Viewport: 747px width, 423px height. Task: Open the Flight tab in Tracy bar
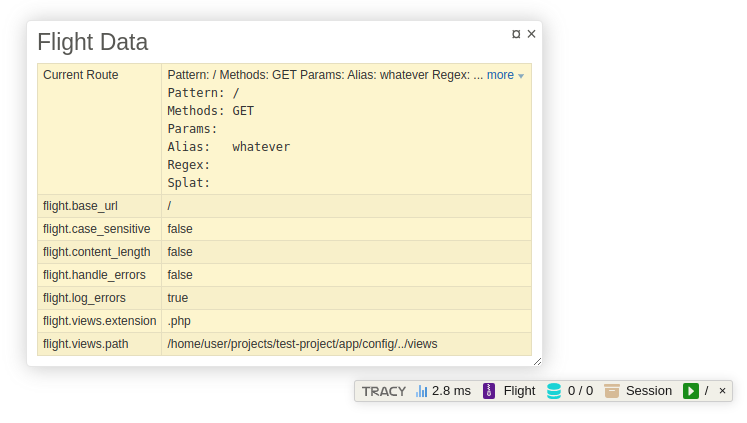[x=519, y=391]
